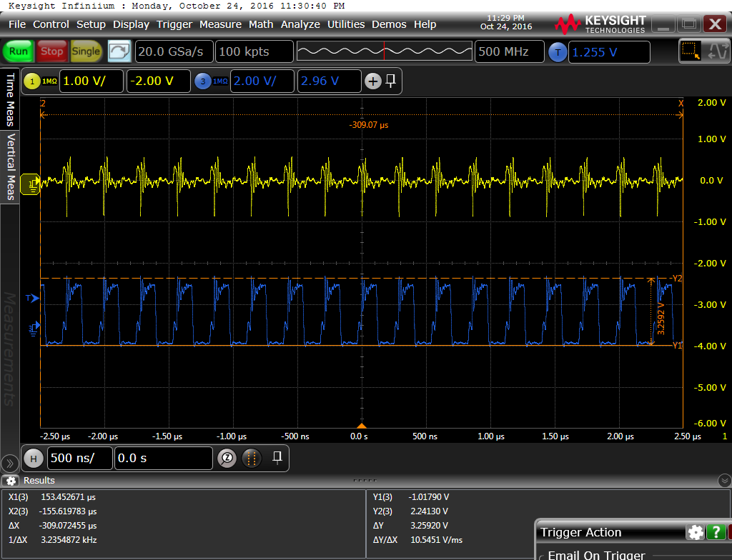Click the -309.07 µs cursor delta label
The width and height of the screenshot is (732, 560).
coord(369,125)
